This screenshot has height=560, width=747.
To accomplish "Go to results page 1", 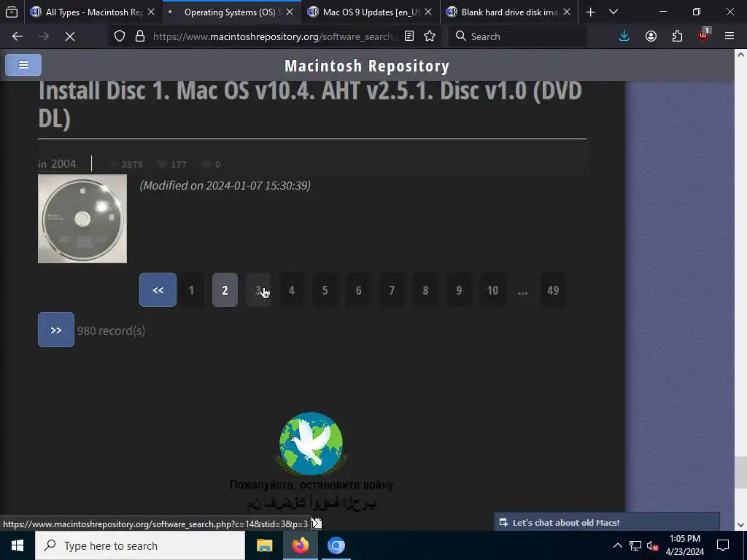I will tap(191, 290).
